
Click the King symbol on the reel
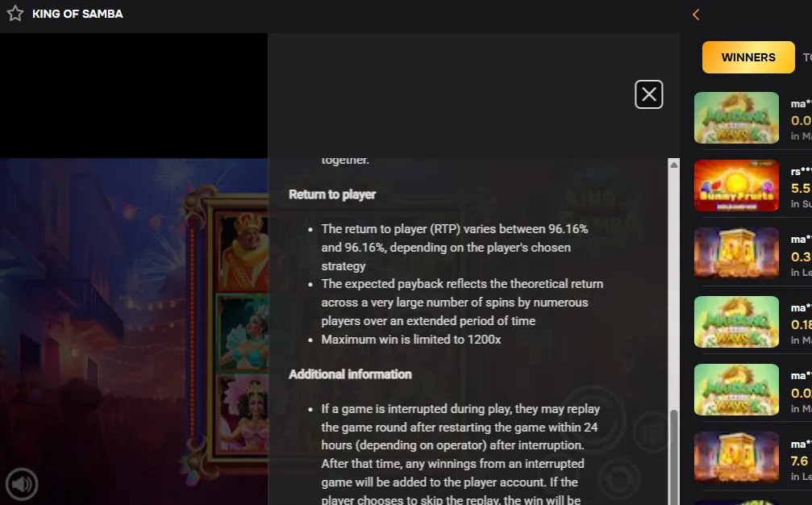[x=244, y=252]
